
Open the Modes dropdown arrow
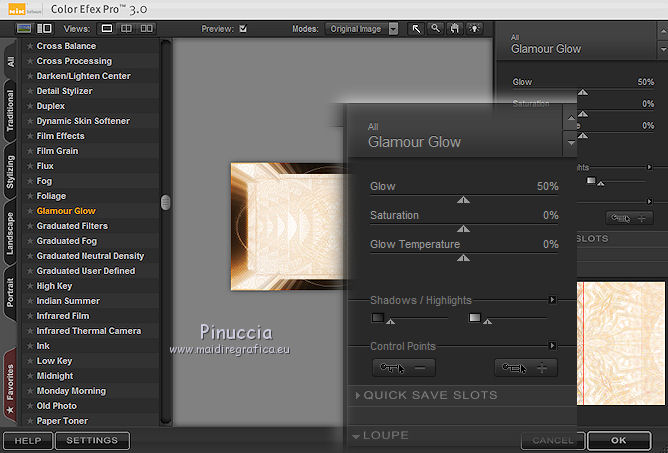[394, 29]
